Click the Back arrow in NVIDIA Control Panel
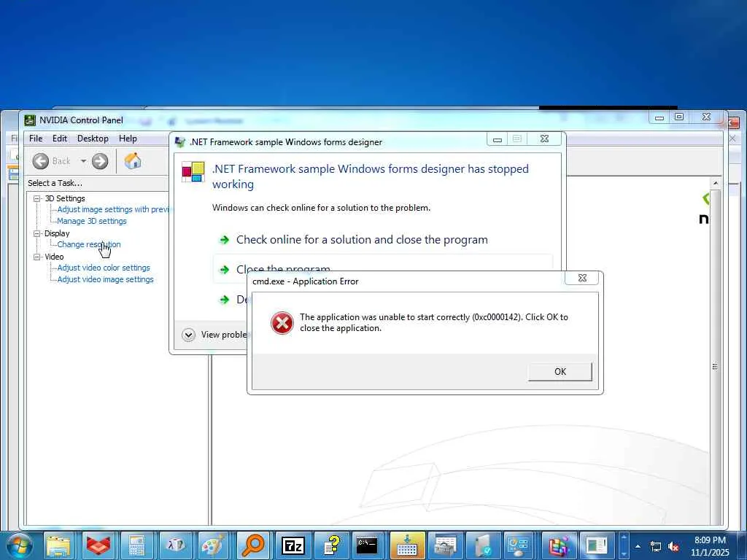Image resolution: width=747 pixels, height=560 pixels. pyautogui.click(x=41, y=161)
